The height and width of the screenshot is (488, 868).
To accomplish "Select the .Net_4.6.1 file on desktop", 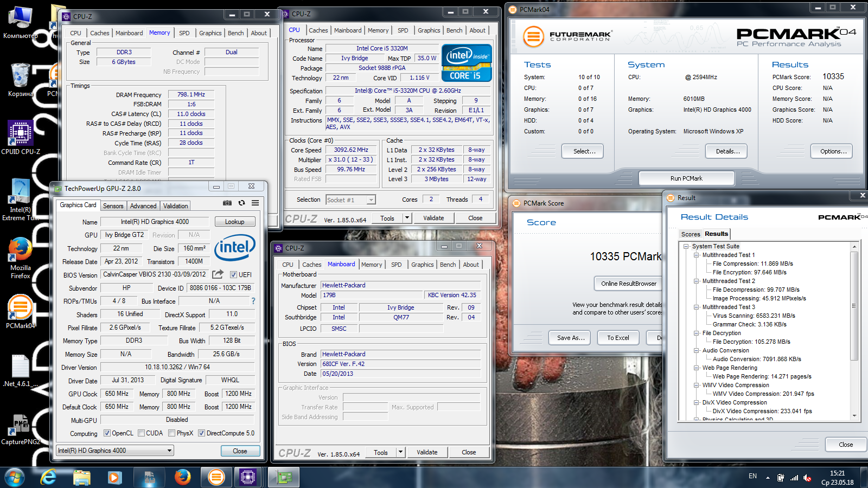I will 21,371.
